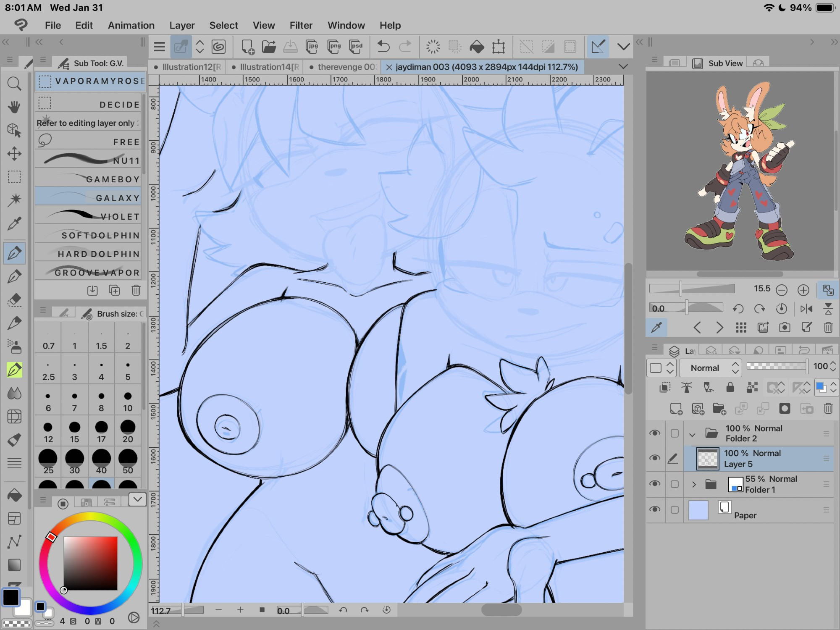840x630 pixels.
Task: Open the Filter menu
Action: tap(301, 25)
